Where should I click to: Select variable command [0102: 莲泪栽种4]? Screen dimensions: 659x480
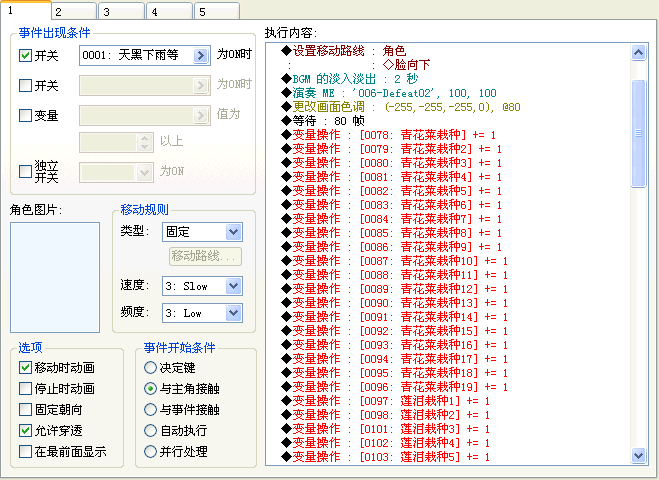click(x=386, y=443)
